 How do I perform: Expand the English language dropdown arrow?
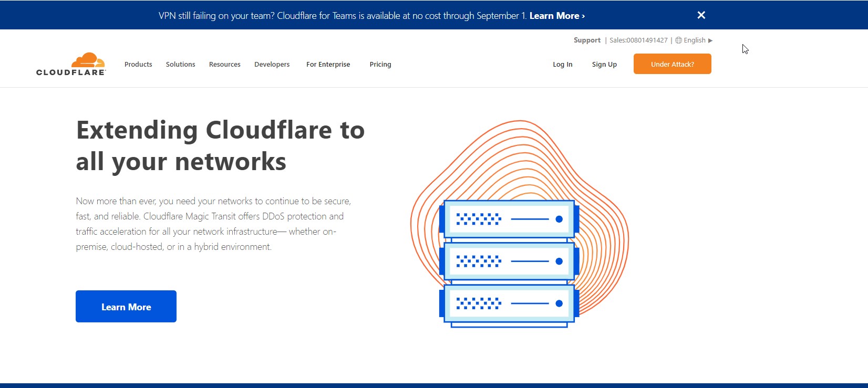point(710,40)
